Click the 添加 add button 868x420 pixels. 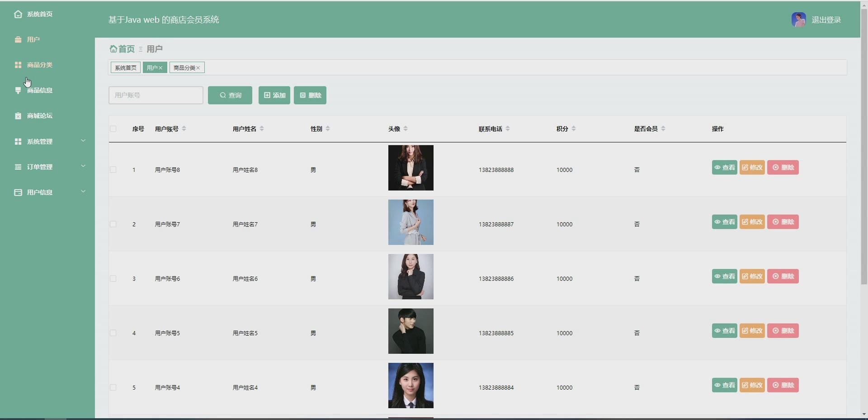pyautogui.click(x=274, y=95)
